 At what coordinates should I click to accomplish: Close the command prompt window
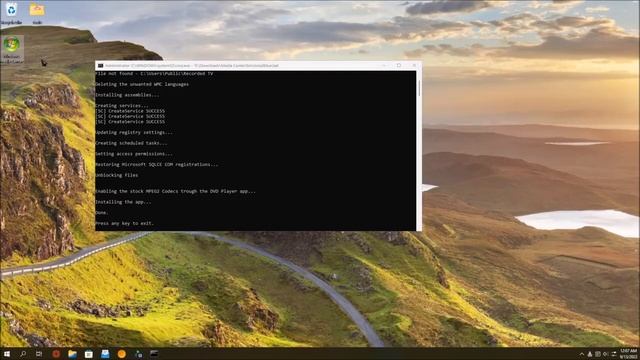pos(414,65)
